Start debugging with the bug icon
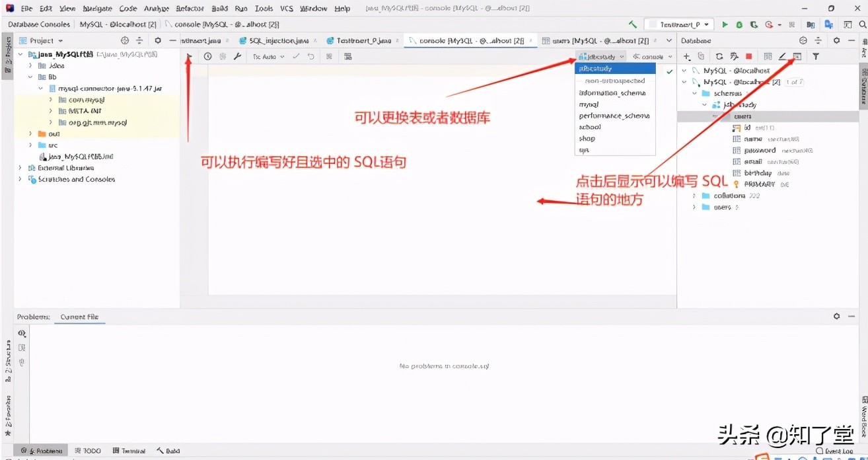 [739, 24]
